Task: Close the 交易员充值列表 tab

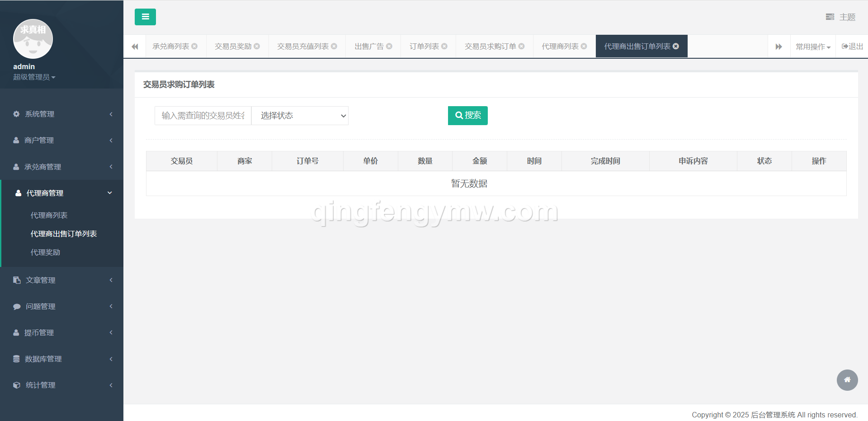Action: (x=334, y=46)
